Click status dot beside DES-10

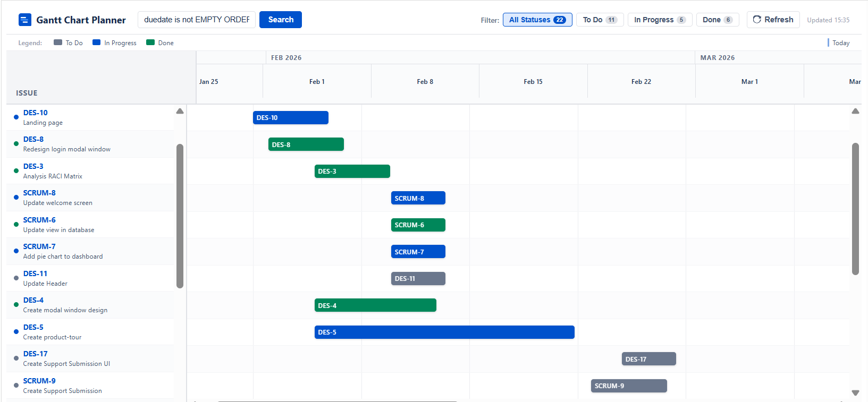point(16,117)
